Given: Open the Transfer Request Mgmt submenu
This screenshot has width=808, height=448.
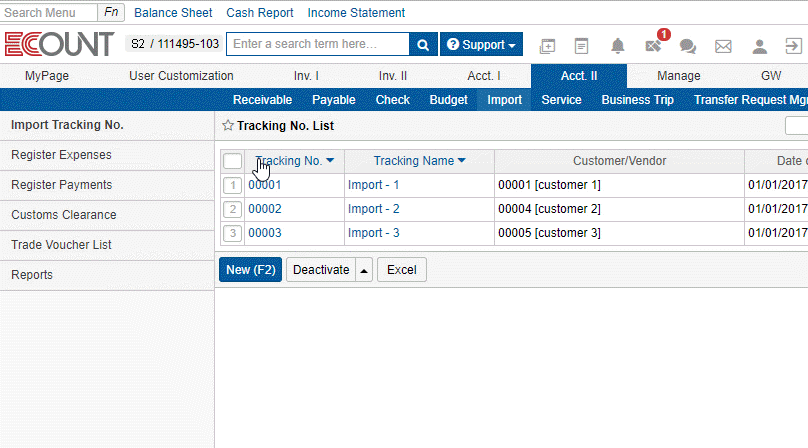Looking at the screenshot, I should pyautogui.click(x=750, y=99).
